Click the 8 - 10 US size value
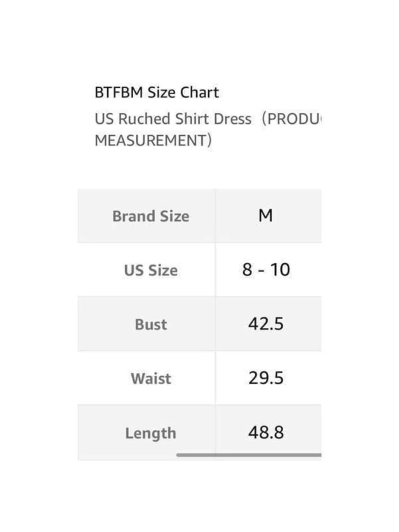The width and height of the screenshot is (399, 532). pyautogui.click(x=266, y=270)
